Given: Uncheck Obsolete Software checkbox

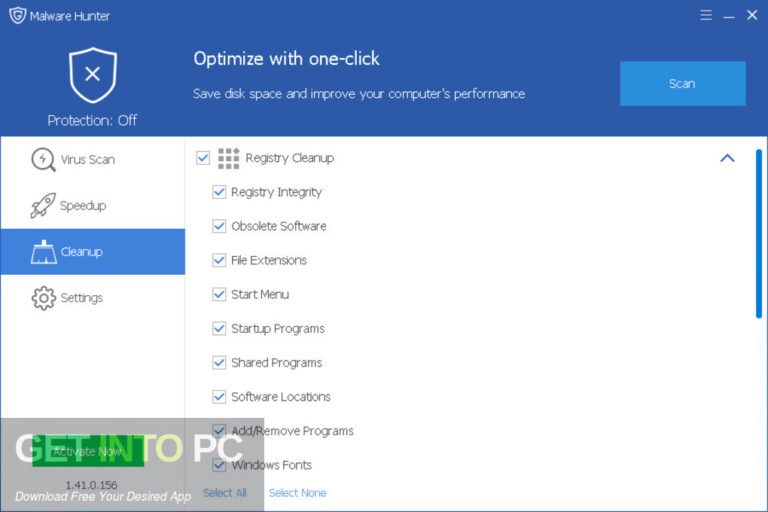Looking at the screenshot, I should pos(219,226).
